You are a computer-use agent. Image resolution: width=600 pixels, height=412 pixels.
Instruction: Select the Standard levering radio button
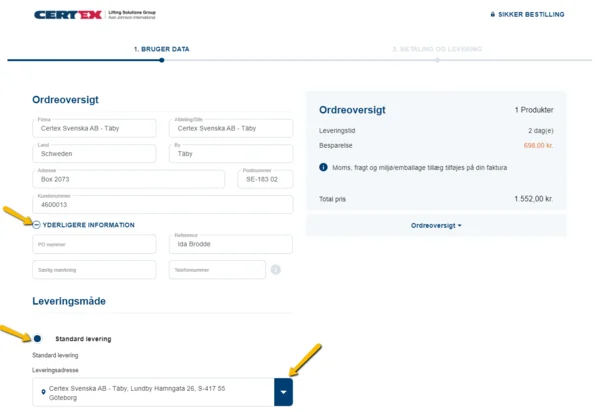tap(37, 339)
